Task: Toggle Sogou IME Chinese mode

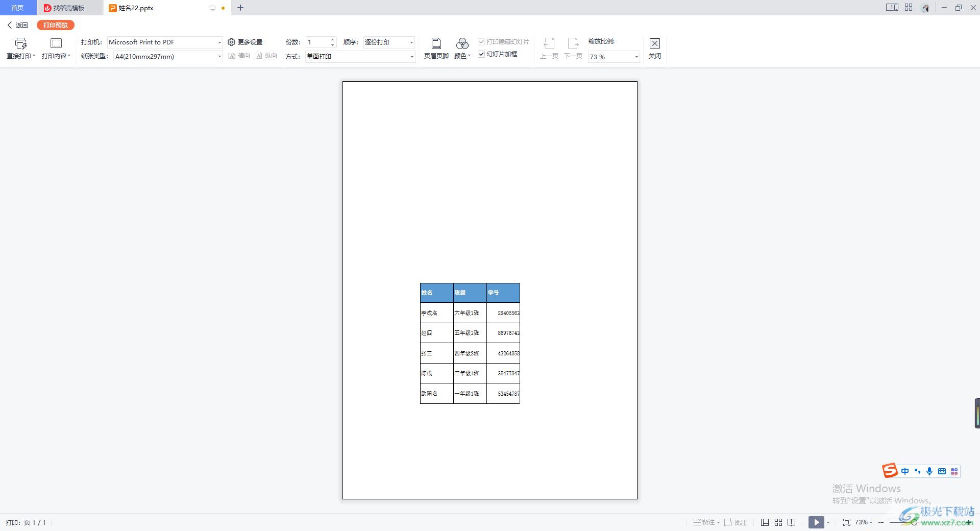Action: 905,471
